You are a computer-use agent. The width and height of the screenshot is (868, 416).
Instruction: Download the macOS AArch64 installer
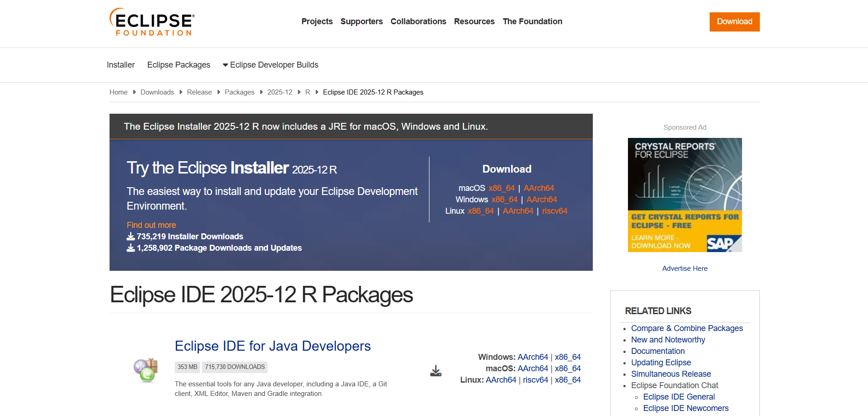539,188
